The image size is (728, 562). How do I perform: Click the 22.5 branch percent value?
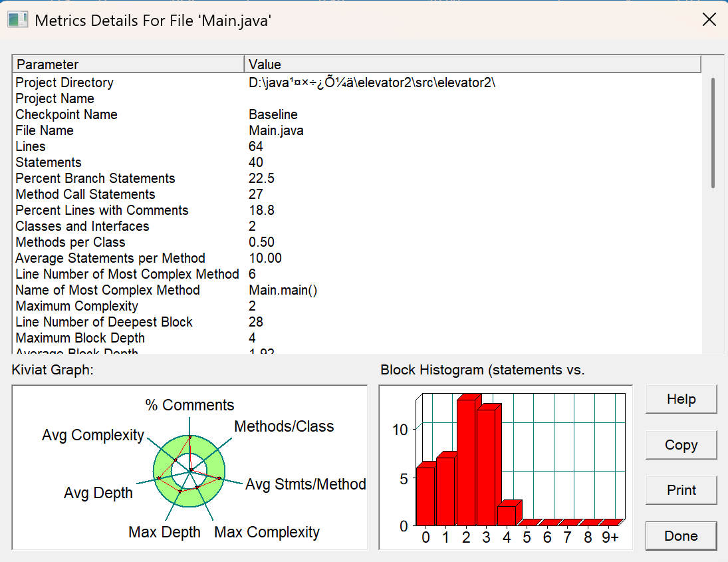tap(261, 178)
